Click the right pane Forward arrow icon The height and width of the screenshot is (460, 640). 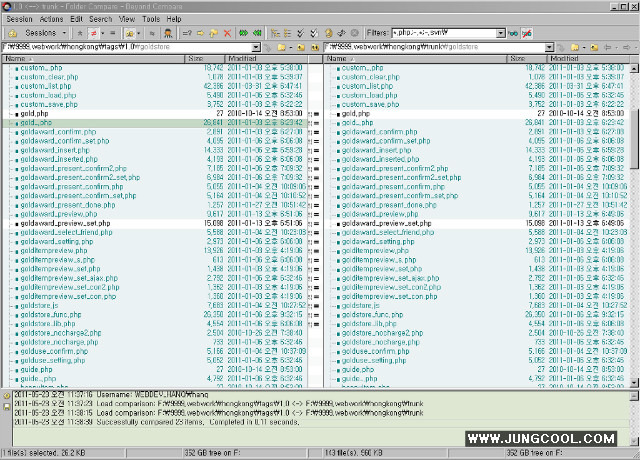pyautogui.click(x=627, y=47)
